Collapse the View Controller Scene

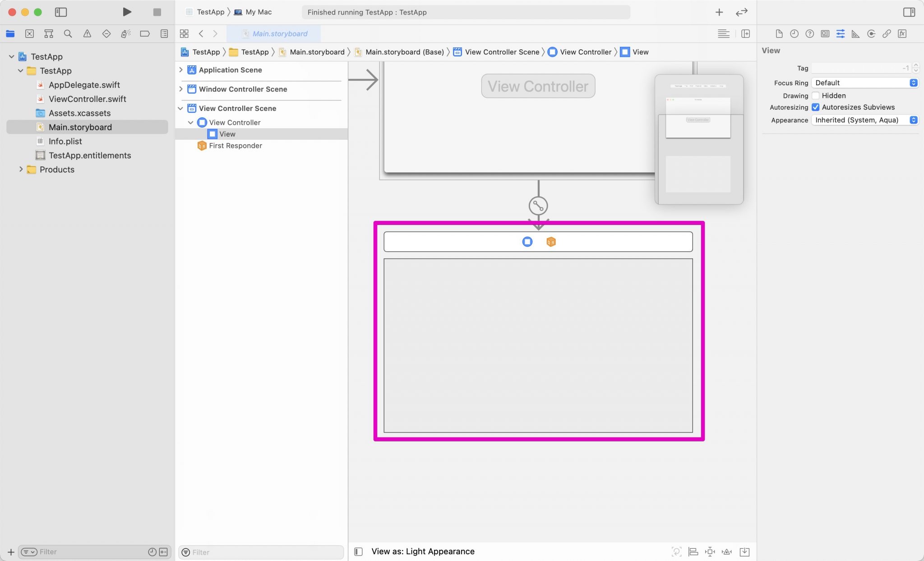(180, 108)
